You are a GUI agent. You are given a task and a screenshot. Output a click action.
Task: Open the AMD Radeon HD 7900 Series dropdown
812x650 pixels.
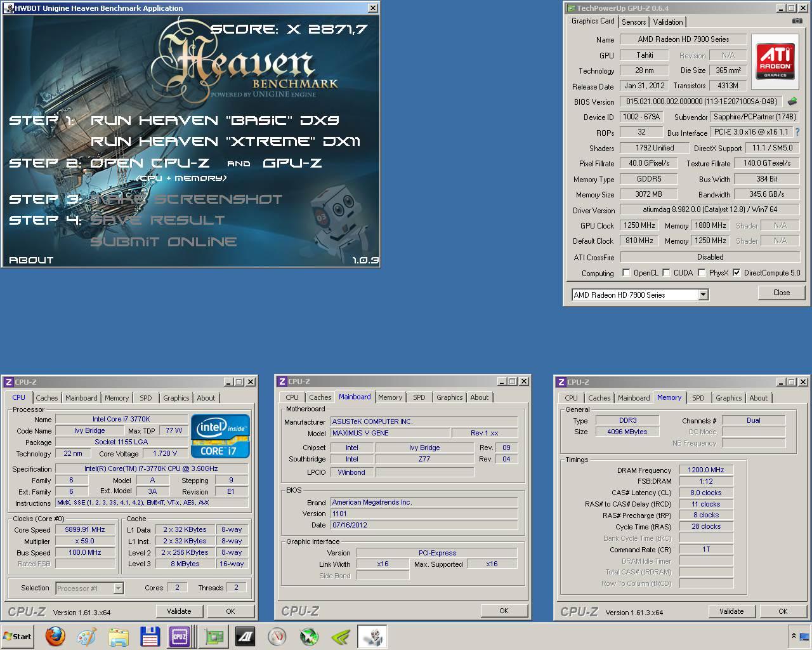(703, 295)
